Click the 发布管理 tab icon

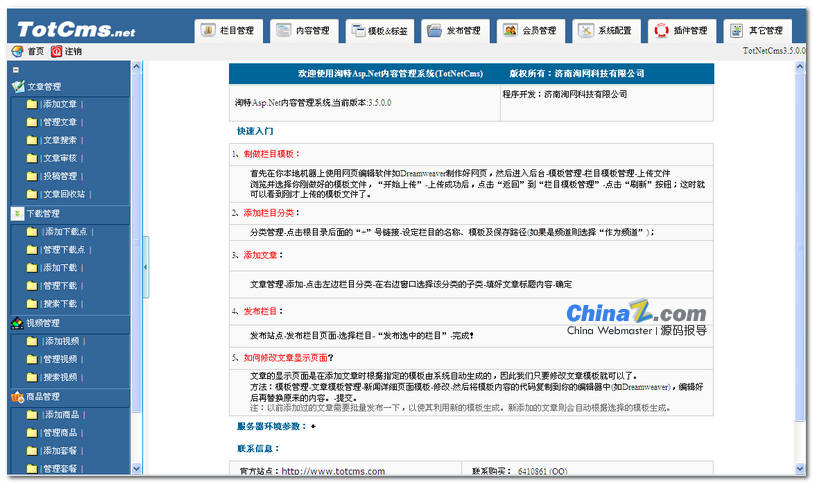434,31
